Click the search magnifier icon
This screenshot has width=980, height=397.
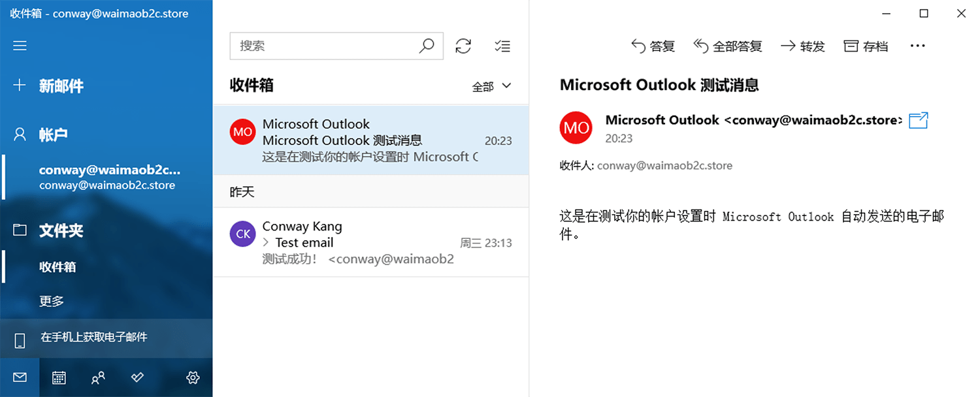427,46
